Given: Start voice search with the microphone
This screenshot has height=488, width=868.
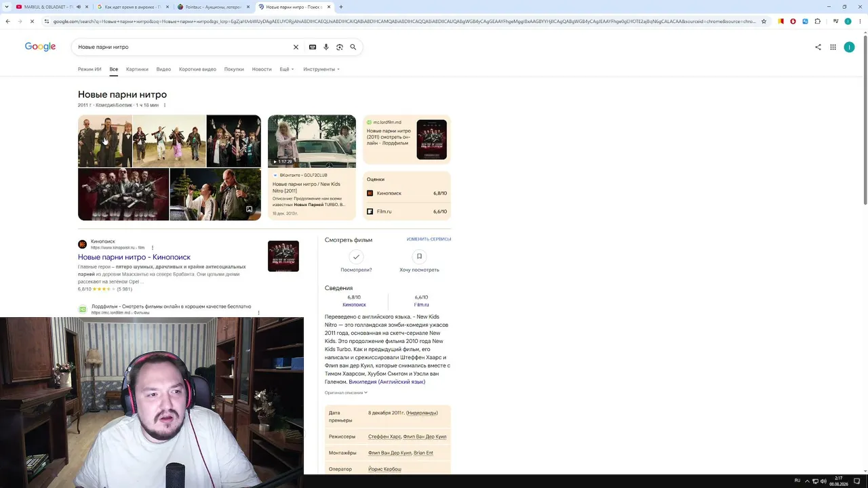Looking at the screenshot, I should tap(326, 47).
